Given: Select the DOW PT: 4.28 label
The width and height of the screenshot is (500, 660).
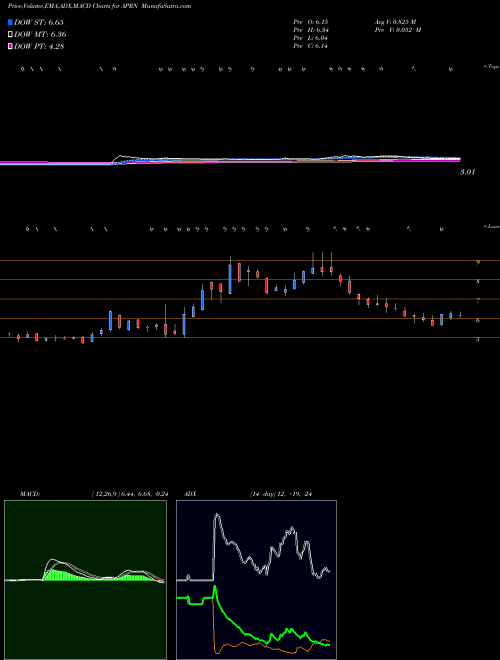Looking at the screenshot, I should [x=39, y=46].
